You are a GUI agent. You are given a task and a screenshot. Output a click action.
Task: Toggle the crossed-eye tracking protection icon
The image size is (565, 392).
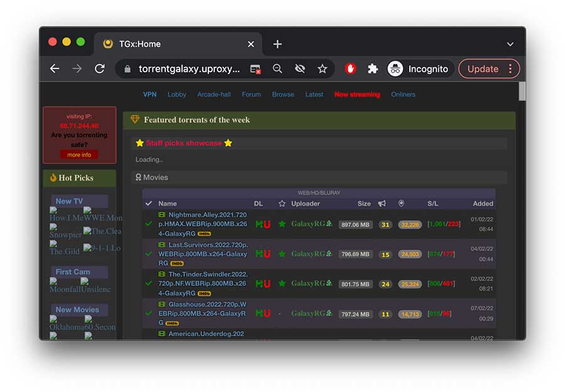click(300, 69)
